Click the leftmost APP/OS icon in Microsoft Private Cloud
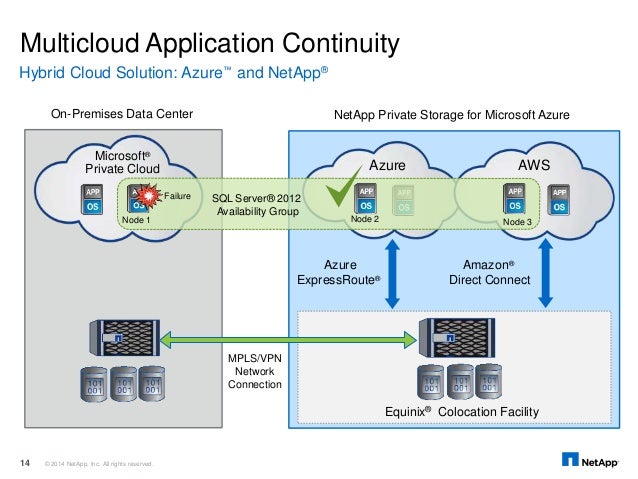Image resolution: width=638 pixels, height=479 pixels. point(92,199)
